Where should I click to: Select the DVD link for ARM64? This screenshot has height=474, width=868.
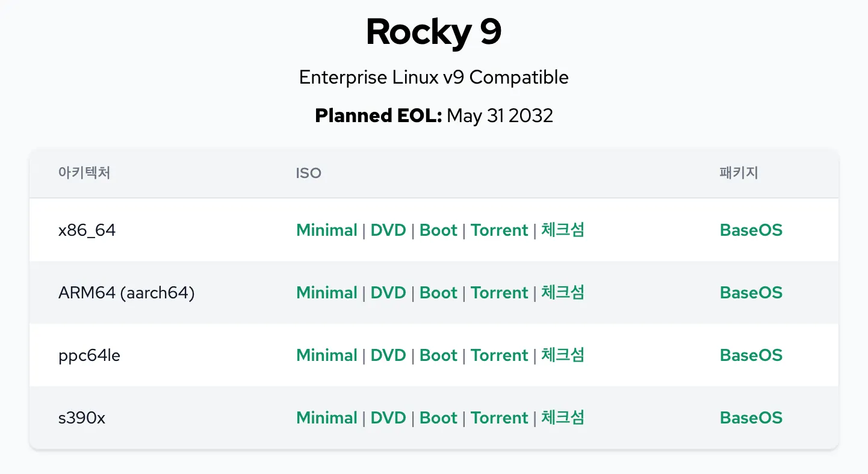(388, 293)
